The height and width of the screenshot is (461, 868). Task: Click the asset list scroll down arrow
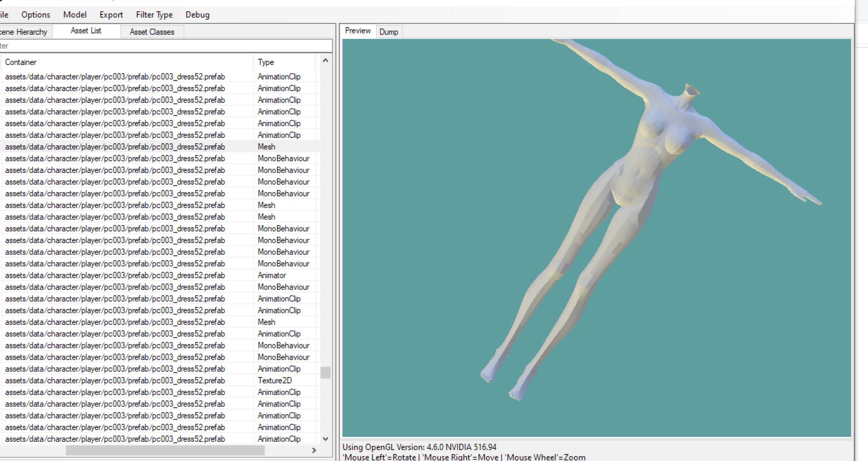[325, 439]
